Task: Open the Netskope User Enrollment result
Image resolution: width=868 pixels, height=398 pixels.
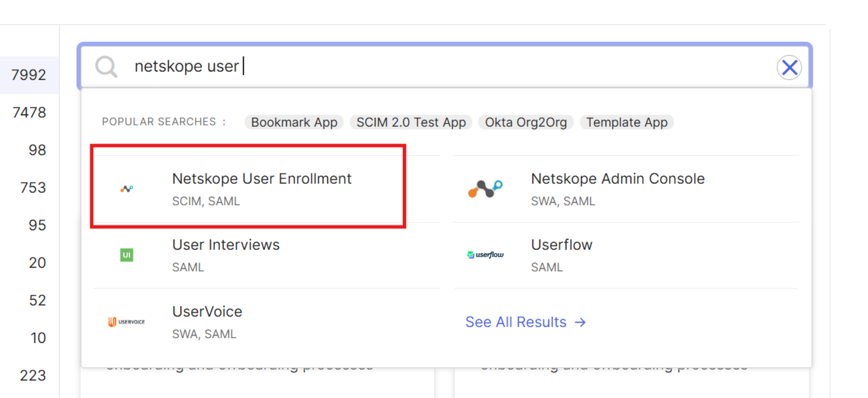Action: tap(267, 189)
